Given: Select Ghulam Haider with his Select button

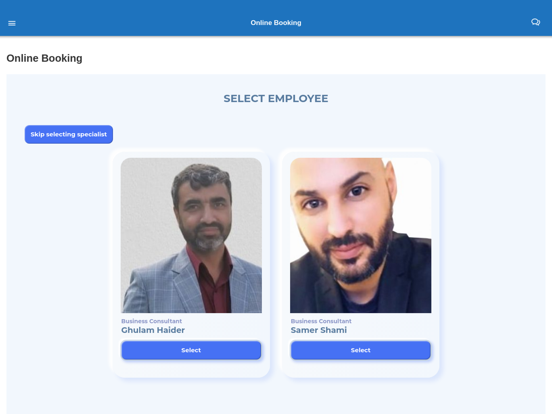Looking at the screenshot, I should pyautogui.click(x=191, y=350).
